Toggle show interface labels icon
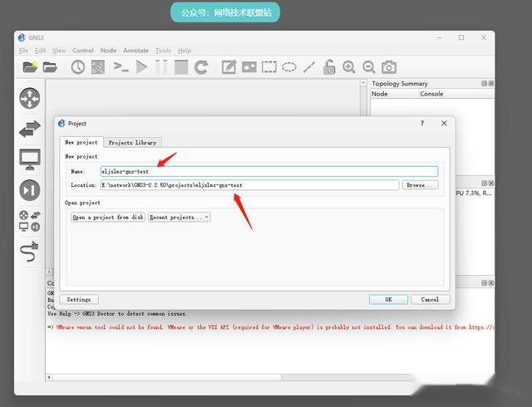The width and height of the screenshot is (532, 407). 98,66
